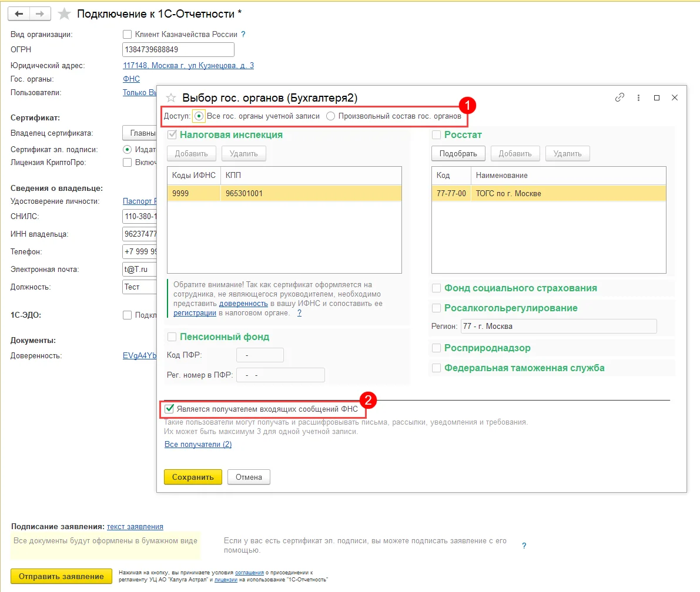Viewport: 700px width, 592px height.
Task: Click the ОГРН input field
Action: [178, 49]
